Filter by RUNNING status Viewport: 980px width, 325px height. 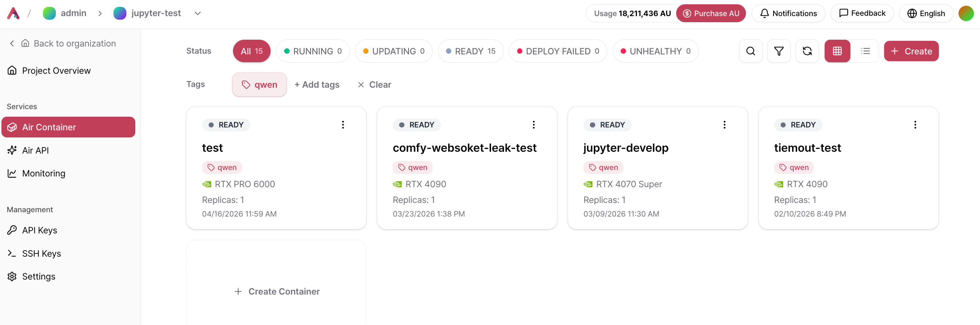pos(313,51)
